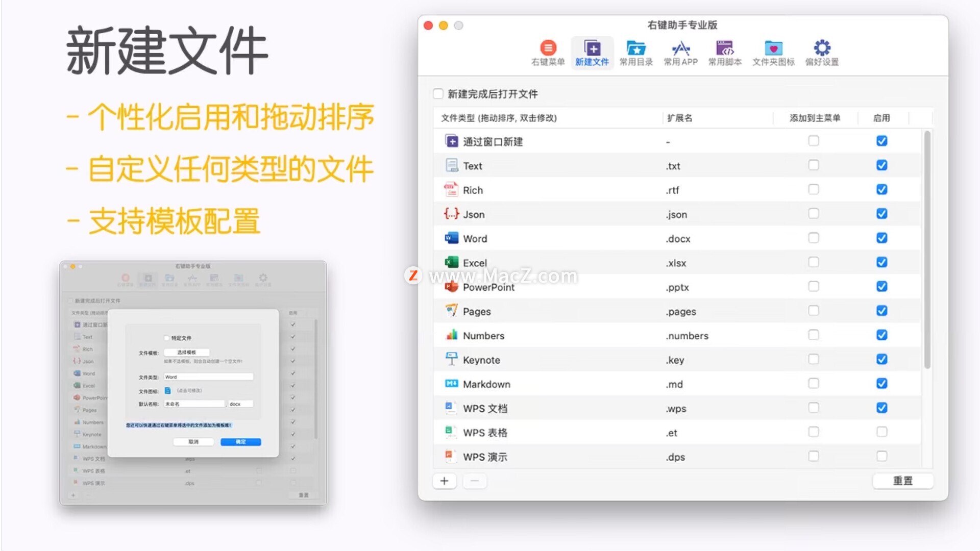Open the 右键菜单 toolbar icon
This screenshot has width=980, height=551.
tap(548, 48)
